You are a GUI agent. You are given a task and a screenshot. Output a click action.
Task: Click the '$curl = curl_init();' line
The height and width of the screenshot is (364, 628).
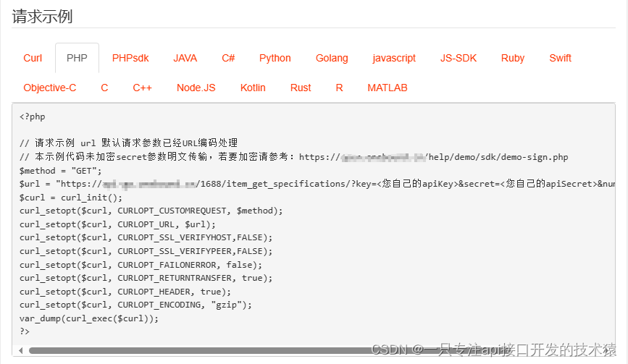tap(71, 198)
